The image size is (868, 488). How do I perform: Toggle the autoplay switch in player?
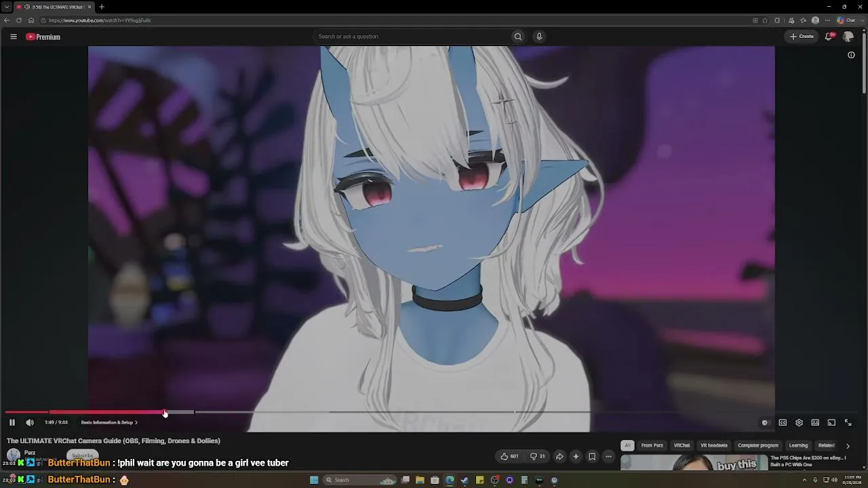[765, 422]
